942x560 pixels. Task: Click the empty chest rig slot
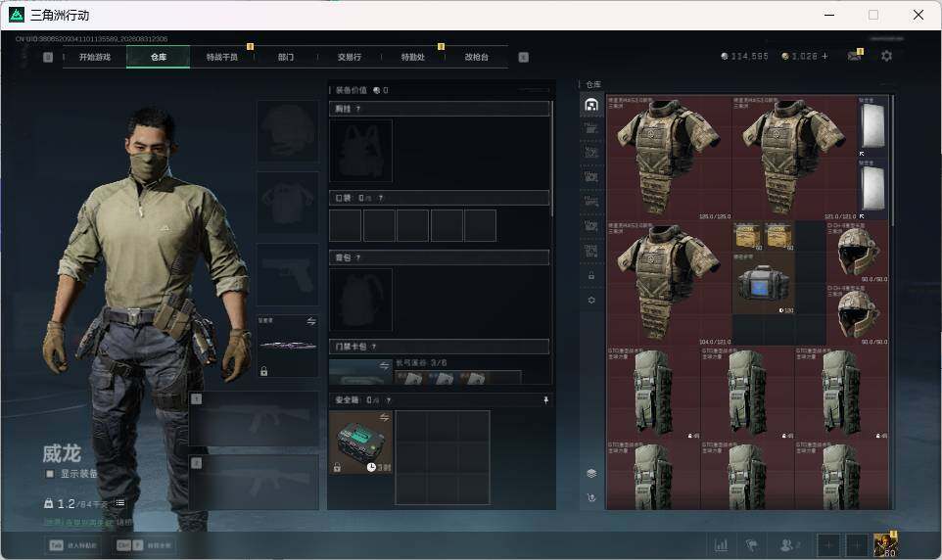pos(360,151)
